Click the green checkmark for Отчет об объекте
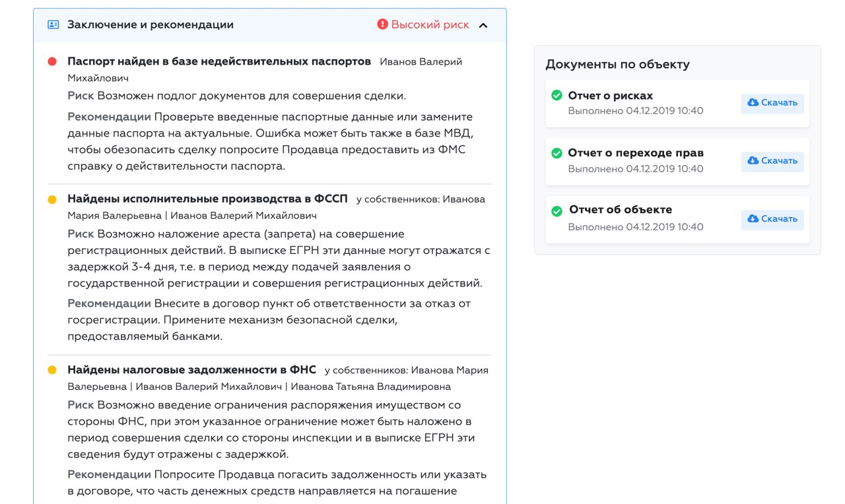The image size is (845, 504). tap(557, 210)
